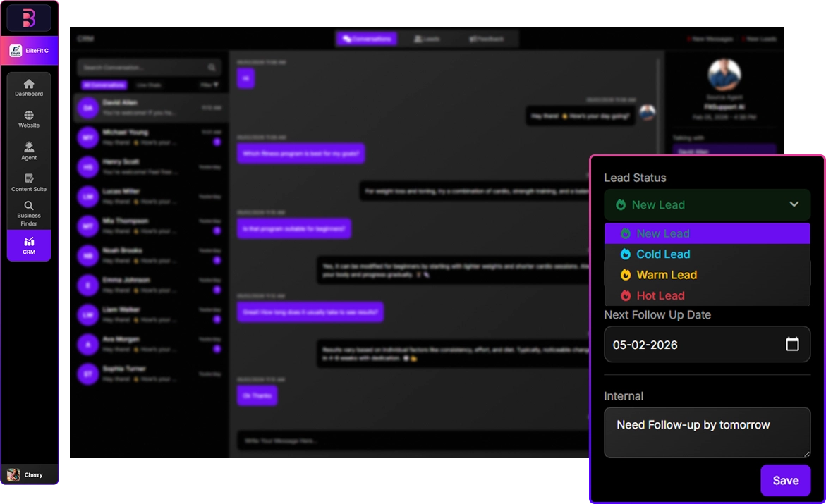The image size is (826, 504).
Task: Open the Content Suite icon
Action: tap(29, 183)
